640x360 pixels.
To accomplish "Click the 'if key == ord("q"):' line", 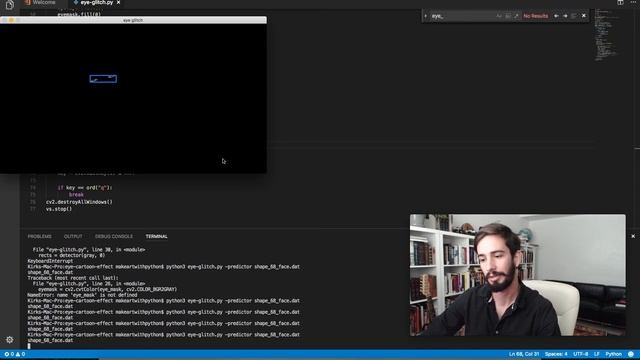I will [85, 188].
